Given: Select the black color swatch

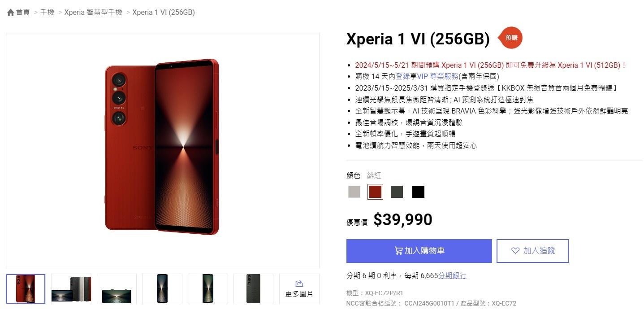Looking at the screenshot, I should click(418, 192).
